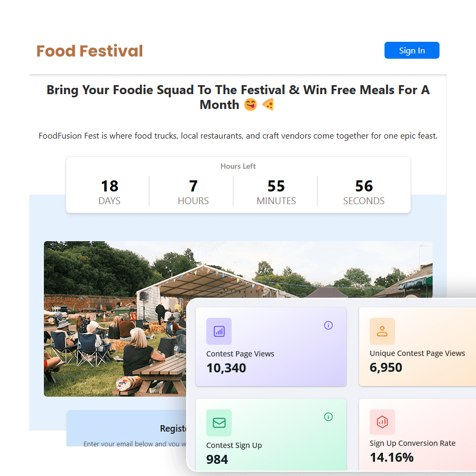The image size is (476, 476).
Task: Click the 7 Hours countdown value
Action: coord(193,186)
